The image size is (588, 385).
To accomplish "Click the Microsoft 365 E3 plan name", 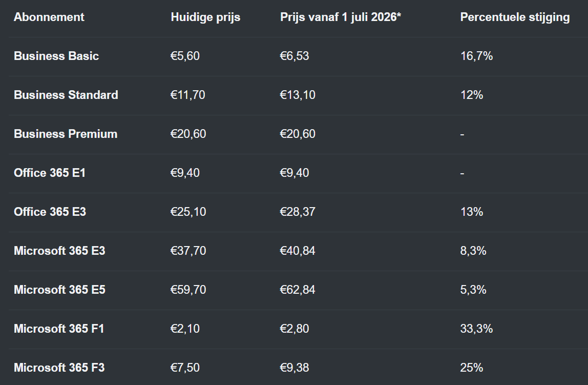I will (x=59, y=251).
